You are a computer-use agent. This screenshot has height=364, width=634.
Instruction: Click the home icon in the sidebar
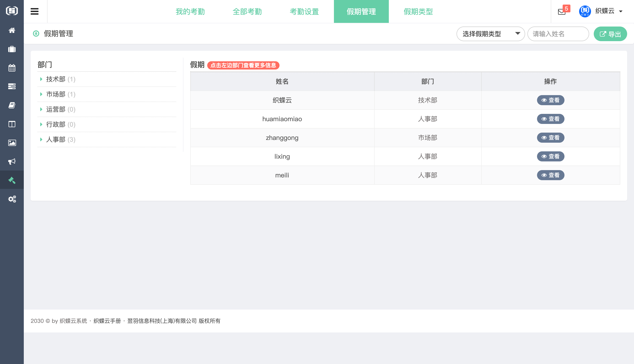pyautogui.click(x=12, y=30)
